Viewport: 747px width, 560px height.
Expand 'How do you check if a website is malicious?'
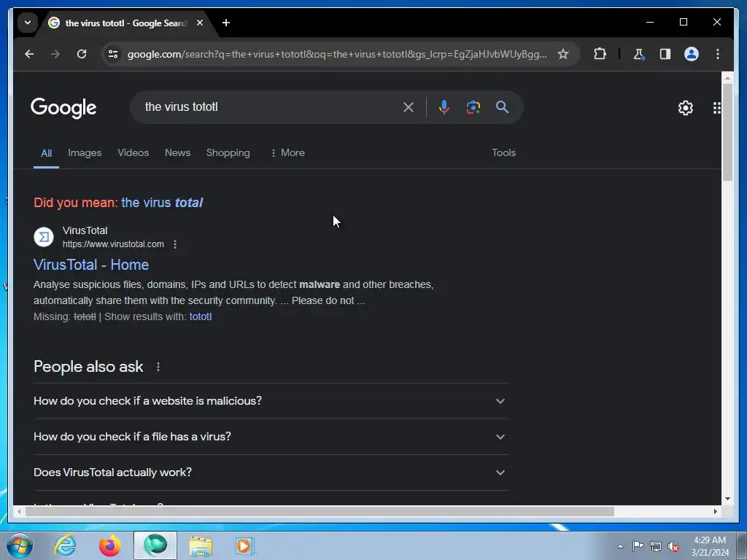[271, 401]
